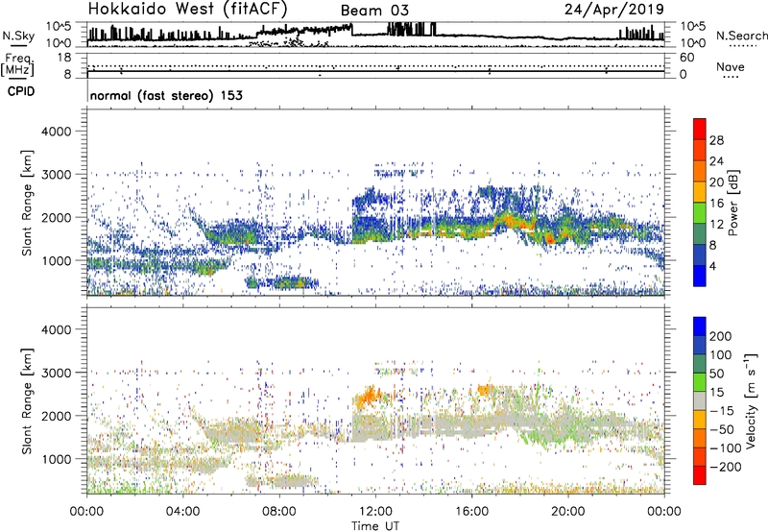768x532 pixels.
Task: Select the red top segment of Power color bar
Action: click(x=700, y=130)
